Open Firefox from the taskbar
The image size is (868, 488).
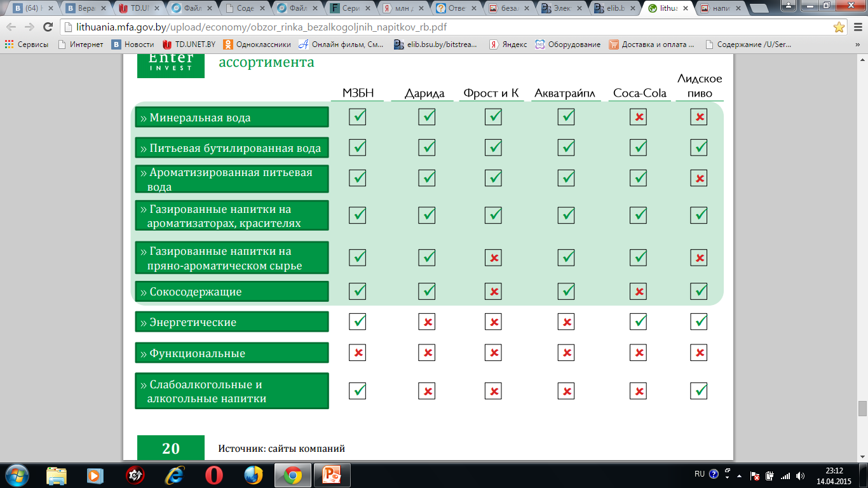coord(253,475)
